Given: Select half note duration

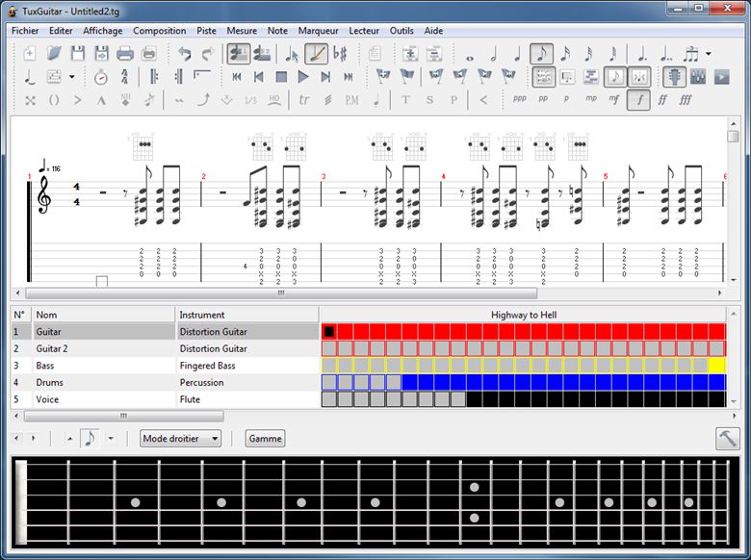Looking at the screenshot, I should [x=494, y=54].
